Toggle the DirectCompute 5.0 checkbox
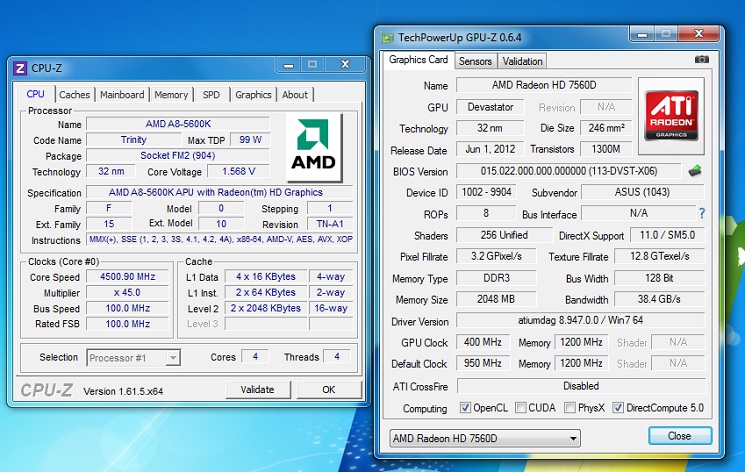Viewport: 745px width, 472px height. [x=618, y=407]
